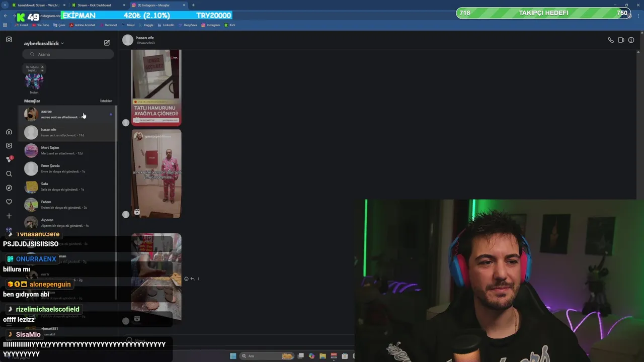
Task: Open conversation information icon
Action: click(631, 40)
